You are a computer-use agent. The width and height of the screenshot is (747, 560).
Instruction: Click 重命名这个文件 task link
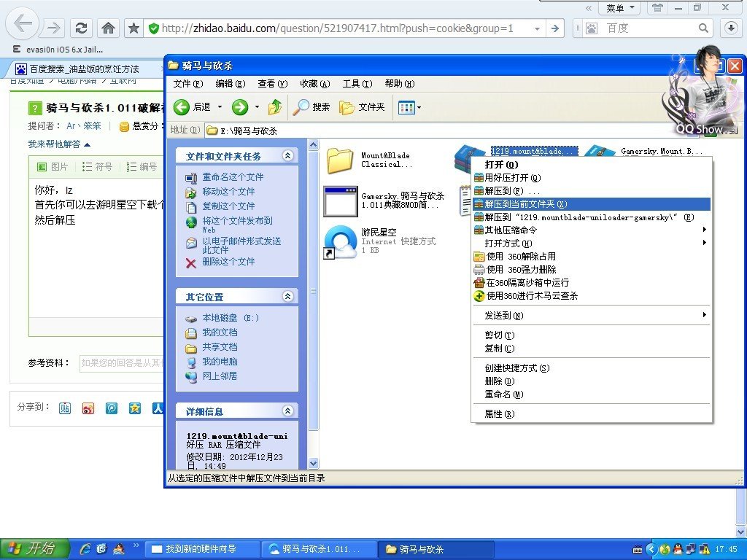tap(233, 177)
